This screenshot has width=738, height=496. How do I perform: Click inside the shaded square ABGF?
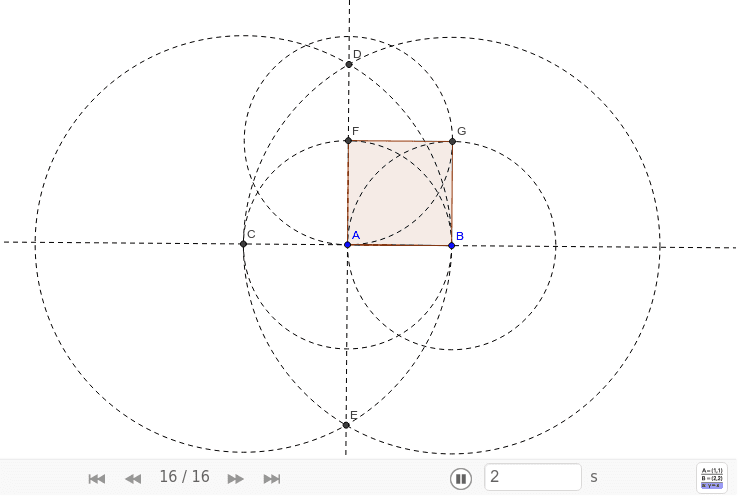click(400, 193)
